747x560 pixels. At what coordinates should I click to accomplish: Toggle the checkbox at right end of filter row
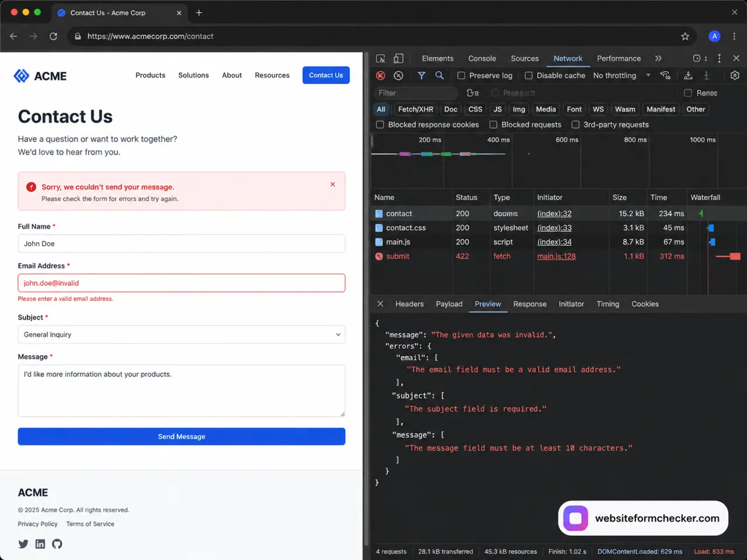[688, 93]
